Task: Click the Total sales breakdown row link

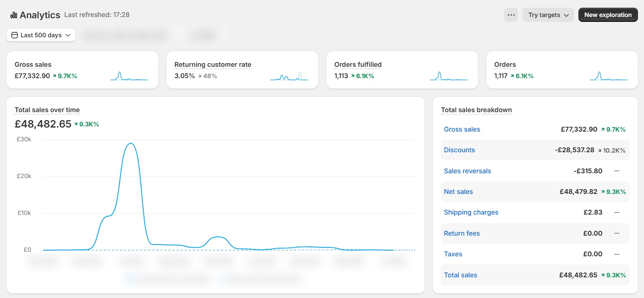Action: tap(461, 275)
